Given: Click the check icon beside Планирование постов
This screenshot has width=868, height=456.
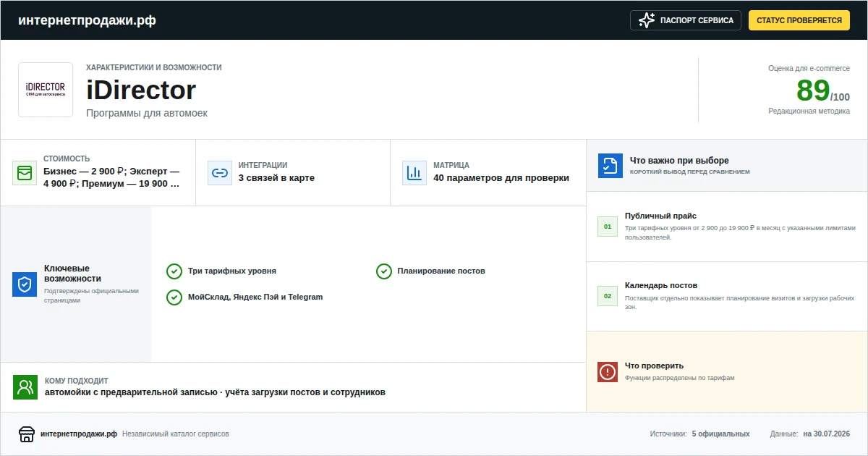Looking at the screenshot, I should 384,271.
